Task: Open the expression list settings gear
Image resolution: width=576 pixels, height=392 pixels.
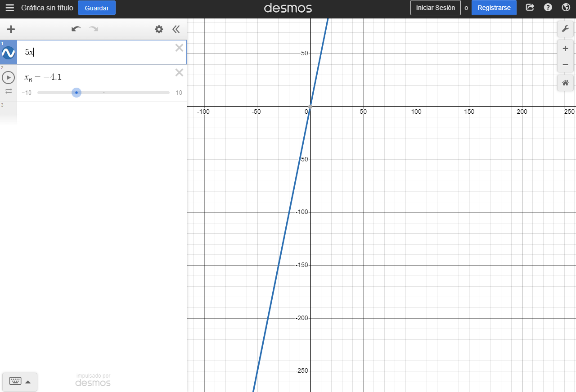Action: pos(159,30)
